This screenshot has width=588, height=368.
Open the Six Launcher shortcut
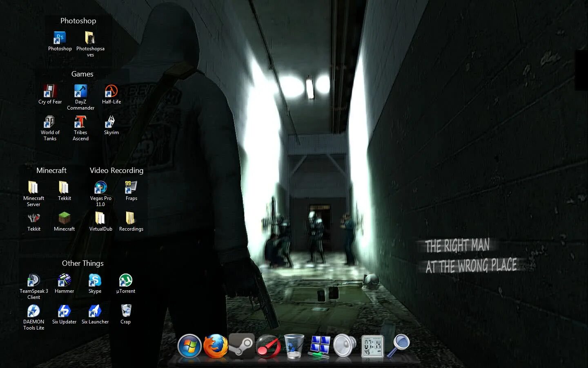click(x=95, y=311)
